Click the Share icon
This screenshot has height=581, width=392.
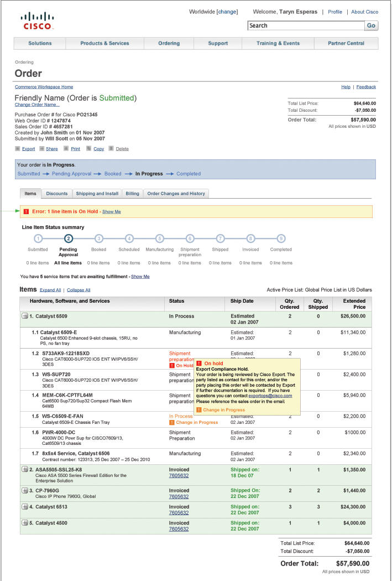tap(41, 149)
